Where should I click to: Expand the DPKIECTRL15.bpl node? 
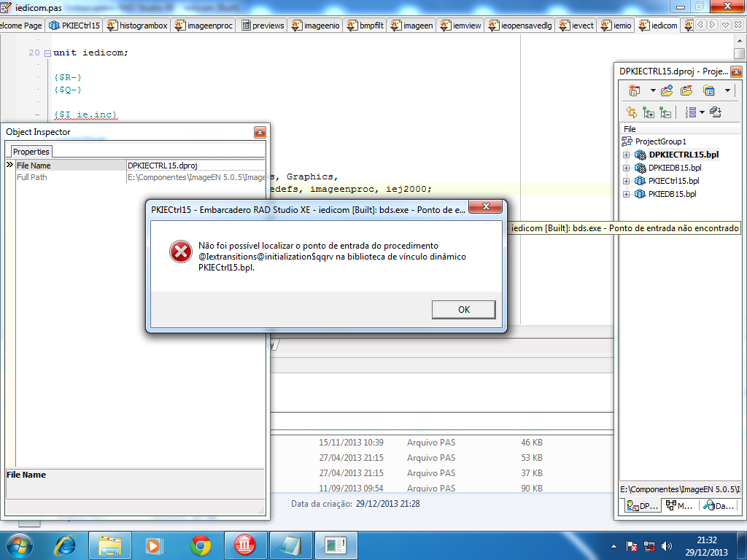click(x=627, y=155)
